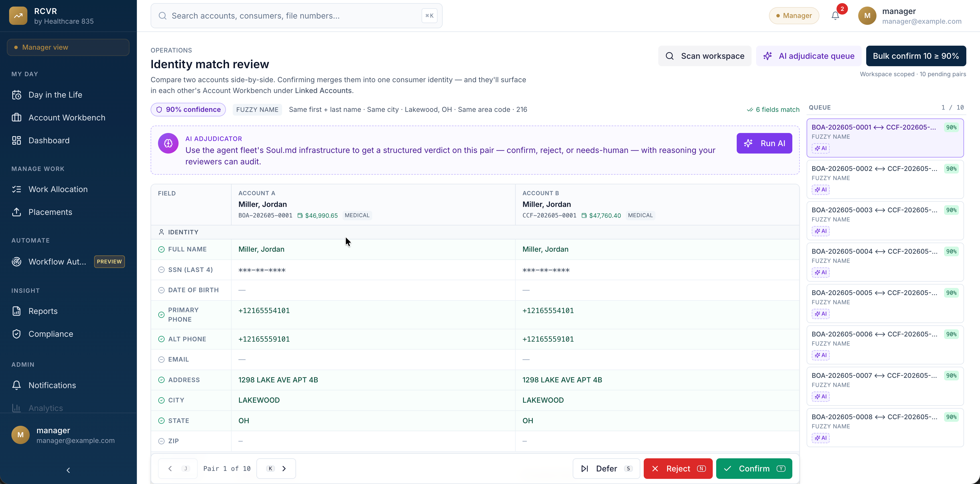Click the sidebar Notifications bell icon
The image size is (980, 484).
click(x=16, y=385)
